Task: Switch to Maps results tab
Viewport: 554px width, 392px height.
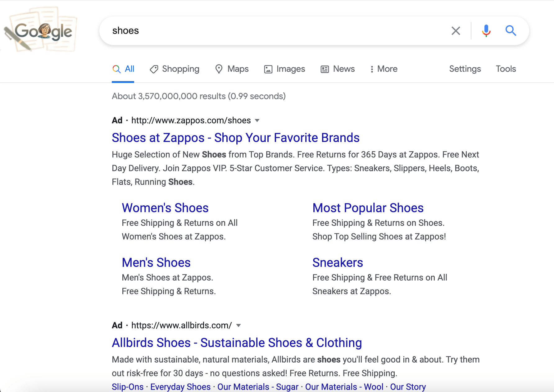Action: [232, 69]
